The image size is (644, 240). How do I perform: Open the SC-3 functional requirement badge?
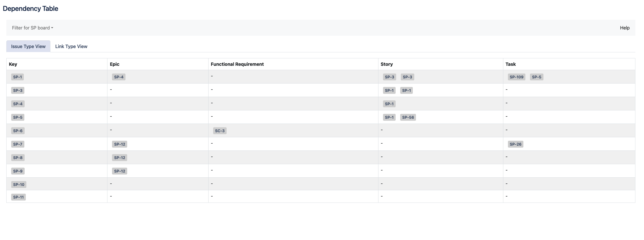pyautogui.click(x=220, y=131)
